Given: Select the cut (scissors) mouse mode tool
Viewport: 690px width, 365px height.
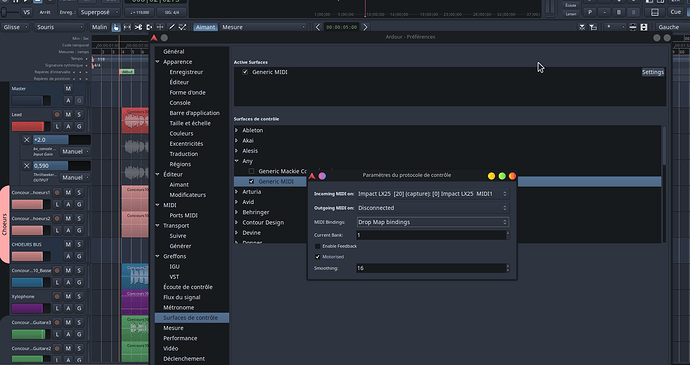Looking at the screenshot, I should click(138, 27).
